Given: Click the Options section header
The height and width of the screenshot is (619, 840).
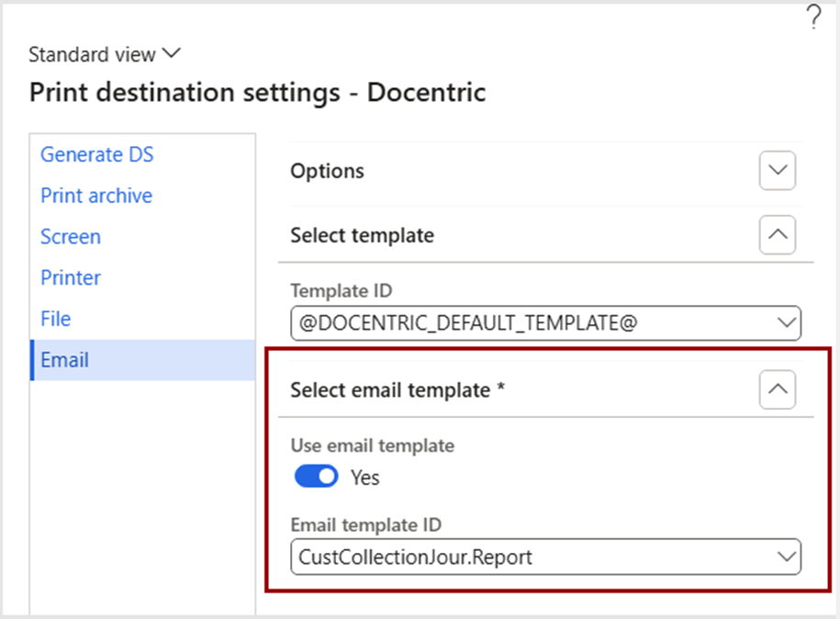Looking at the screenshot, I should 328,171.
